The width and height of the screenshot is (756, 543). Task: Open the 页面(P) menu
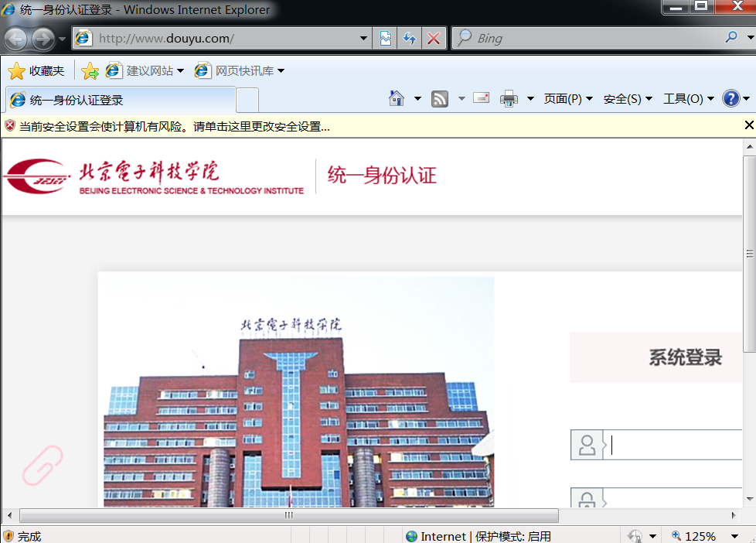(568, 98)
